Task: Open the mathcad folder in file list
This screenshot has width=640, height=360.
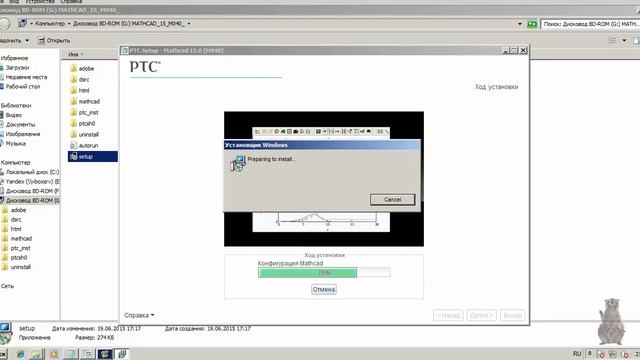Action: click(85, 101)
